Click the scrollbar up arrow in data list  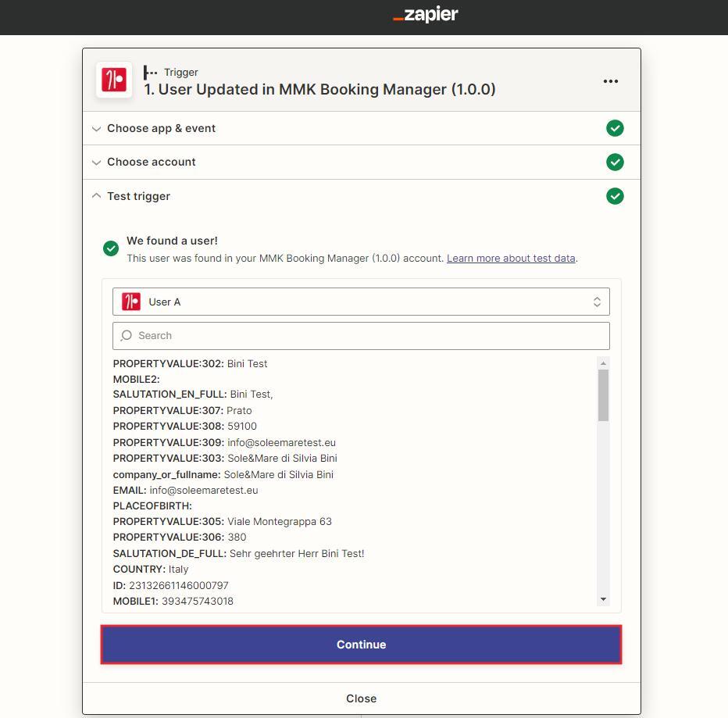tap(603, 363)
